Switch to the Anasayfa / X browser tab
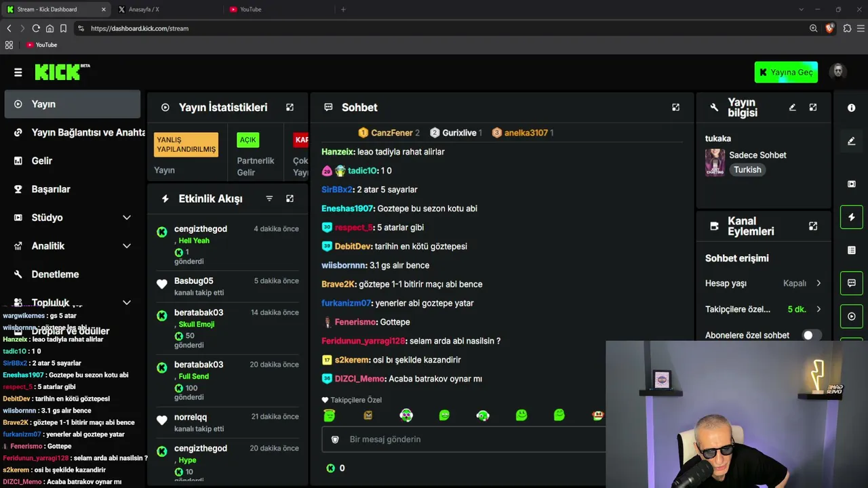 [167, 9]
